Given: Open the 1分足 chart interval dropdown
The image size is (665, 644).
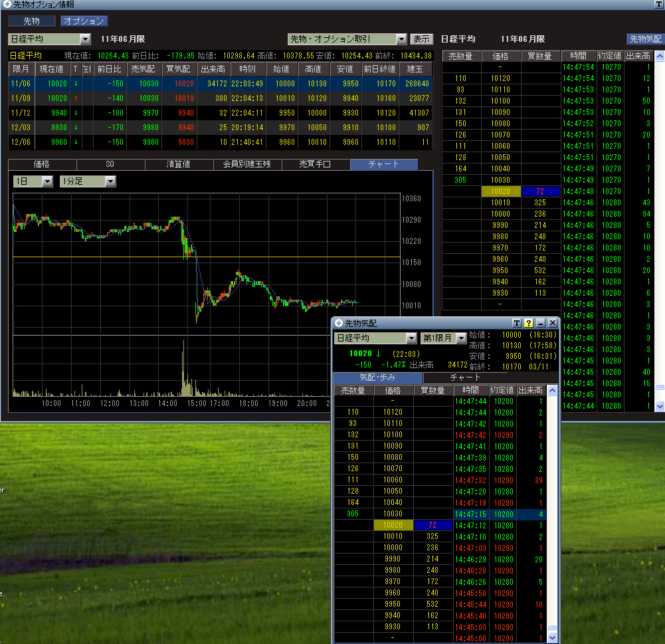Looking at the screenshot, I should click(x=110, y=181).
